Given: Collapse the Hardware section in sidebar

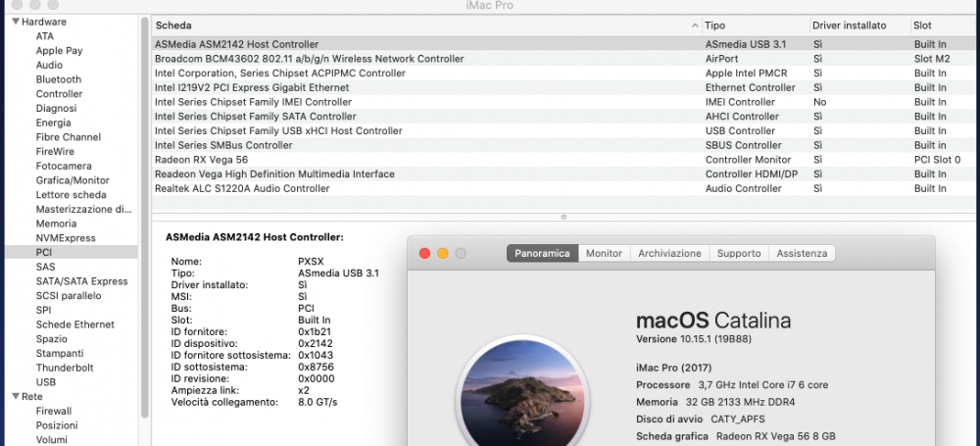Looking at the screenshot, I should click(15, 22).
